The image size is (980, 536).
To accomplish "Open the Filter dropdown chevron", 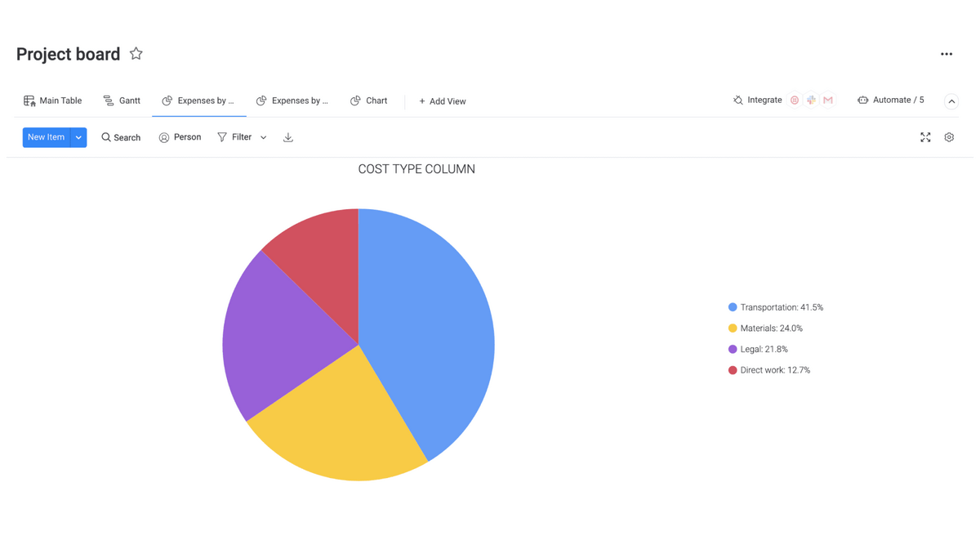I will coord(263,137).
